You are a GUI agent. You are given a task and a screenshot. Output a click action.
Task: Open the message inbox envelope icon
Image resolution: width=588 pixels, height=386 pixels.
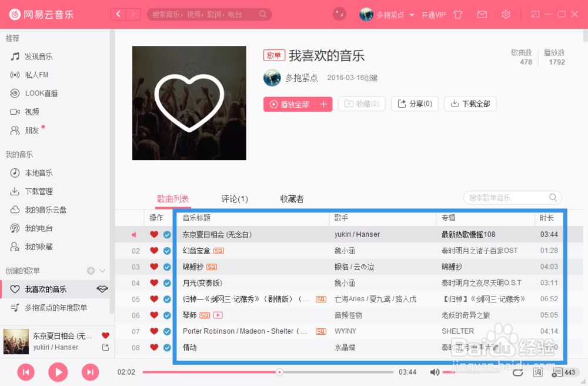(482, 14)
